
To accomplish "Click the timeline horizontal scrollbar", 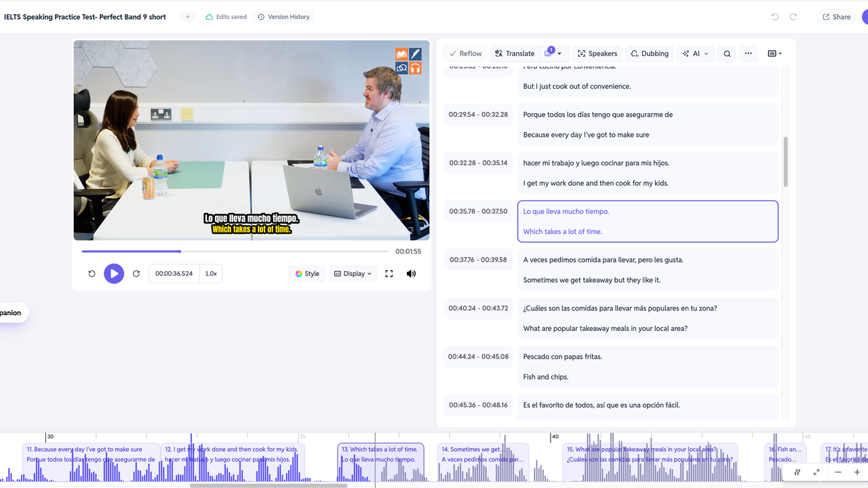I will coord(269,485).
